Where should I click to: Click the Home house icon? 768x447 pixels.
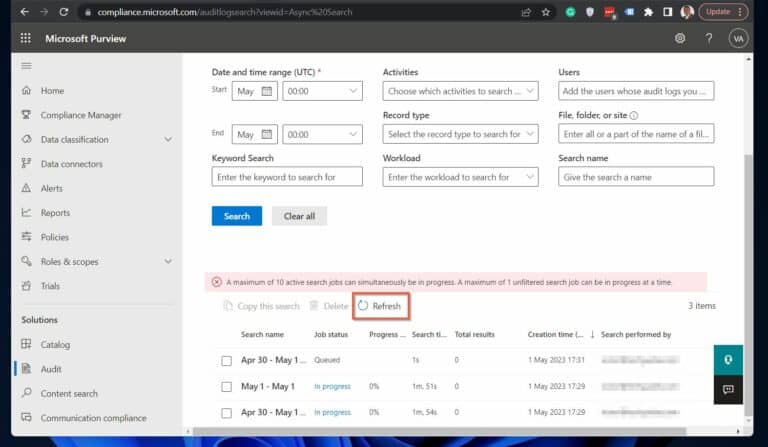pyautogui.click(x=26, y=90)
